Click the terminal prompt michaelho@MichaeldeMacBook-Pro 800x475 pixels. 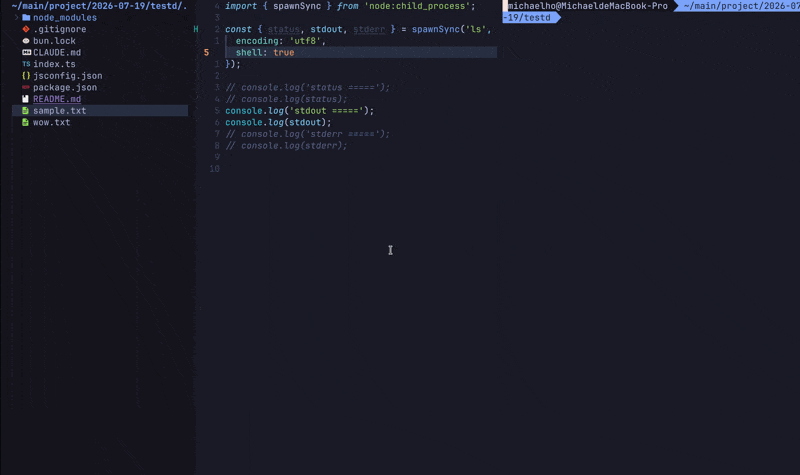[587, 6]
